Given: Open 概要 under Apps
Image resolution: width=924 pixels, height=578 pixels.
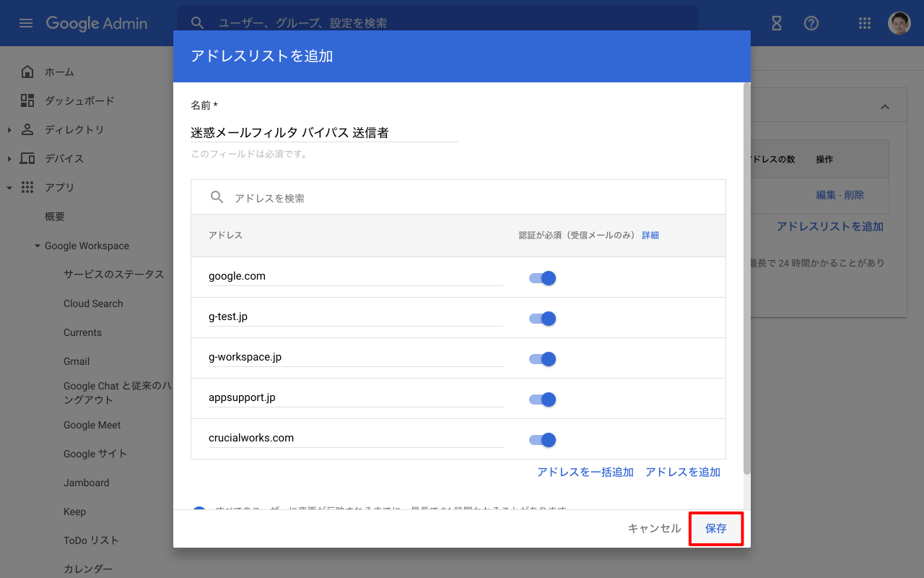Looking at the screenshot, I should (x=55, y=217).
